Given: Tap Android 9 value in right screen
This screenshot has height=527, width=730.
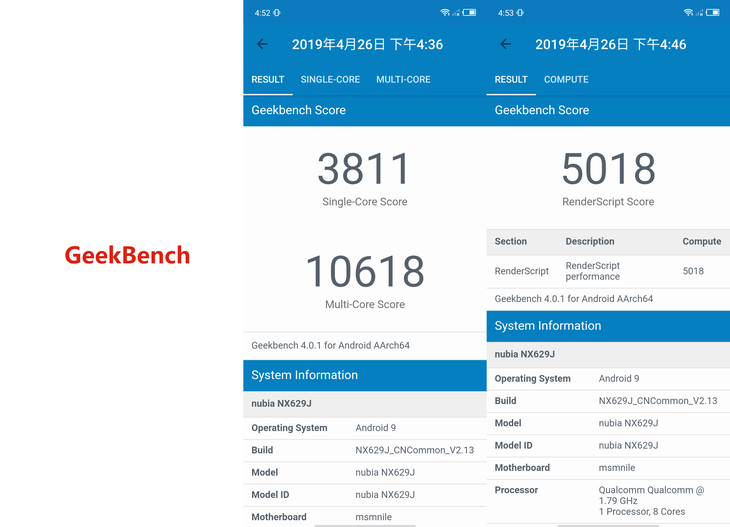Looking at the screenshot, I should pyautogui.click(x=619, y=378).
